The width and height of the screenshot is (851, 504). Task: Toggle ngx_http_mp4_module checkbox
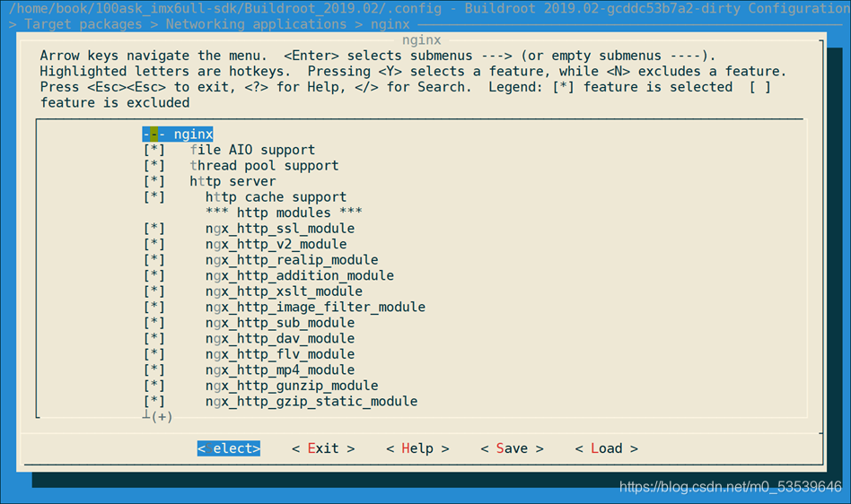tap(154, 369)
